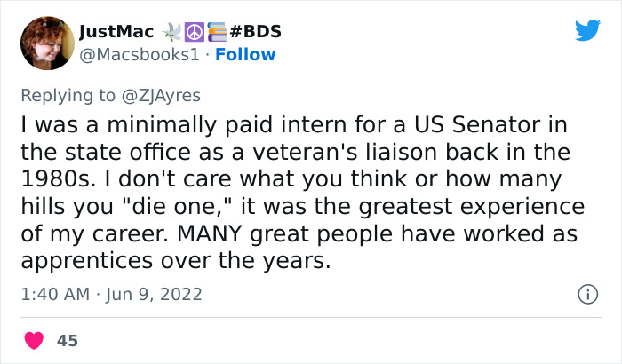The width and height of the screenshot is (622, 364).
Task: Click the stacked books emoji
Action: coord(214,32)
